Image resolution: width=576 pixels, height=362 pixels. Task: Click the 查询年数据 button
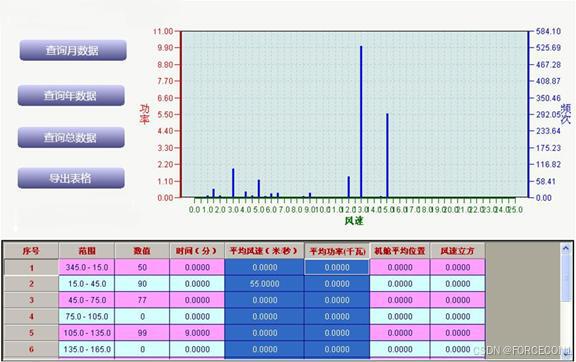[x=71, y=96]
